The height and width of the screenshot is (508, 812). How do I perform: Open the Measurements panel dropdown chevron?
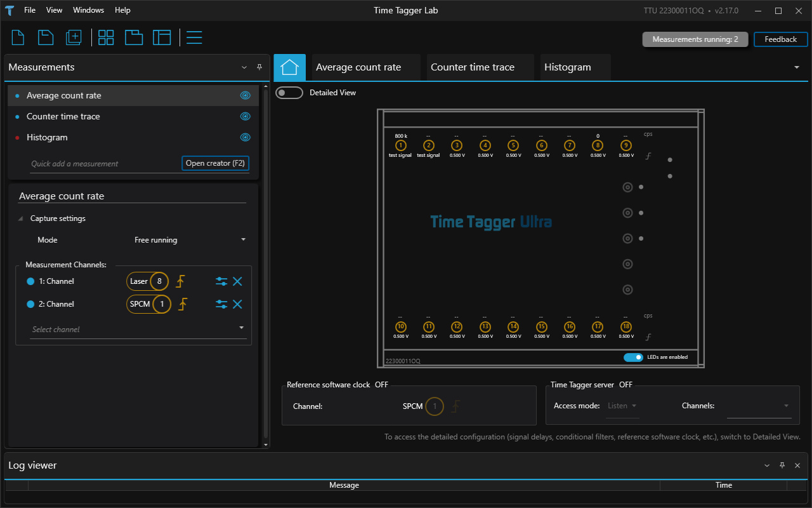[x=244, y=67]
